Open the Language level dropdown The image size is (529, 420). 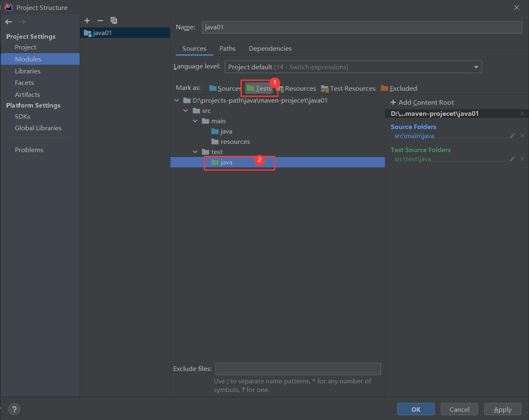point(353,67)
